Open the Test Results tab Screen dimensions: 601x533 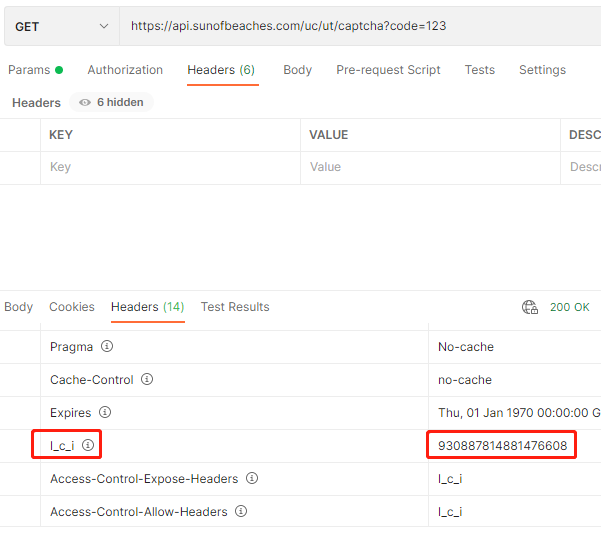click(x=235, y=307)
